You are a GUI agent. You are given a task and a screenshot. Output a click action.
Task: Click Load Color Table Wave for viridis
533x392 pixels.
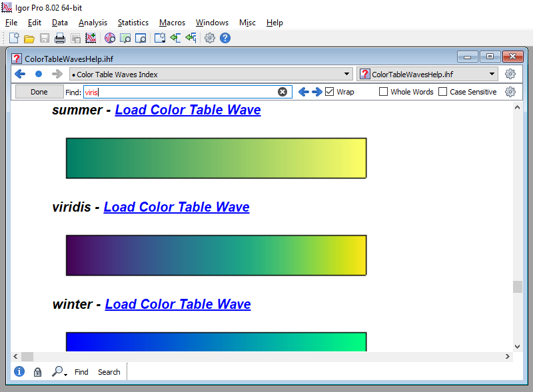[x=176, y=207]
